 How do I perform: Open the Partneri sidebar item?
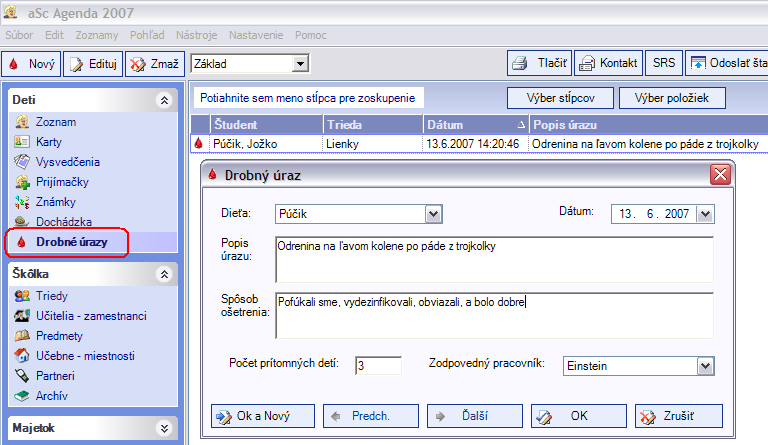55,375
